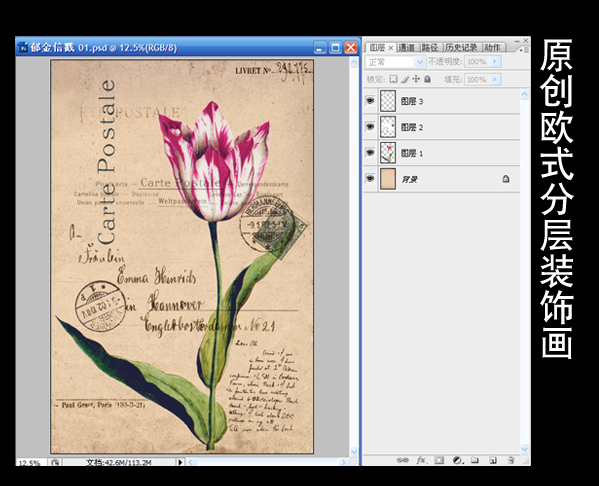Switch to the 动作 tab
This screenshot has width=599, height=486.
pyautogui.click(x=492, y=47)
